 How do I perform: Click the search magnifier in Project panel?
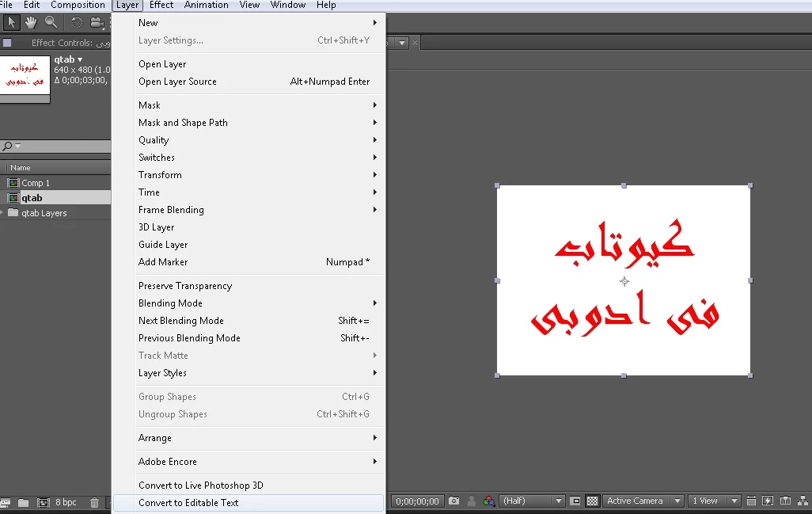coord(7,146)
